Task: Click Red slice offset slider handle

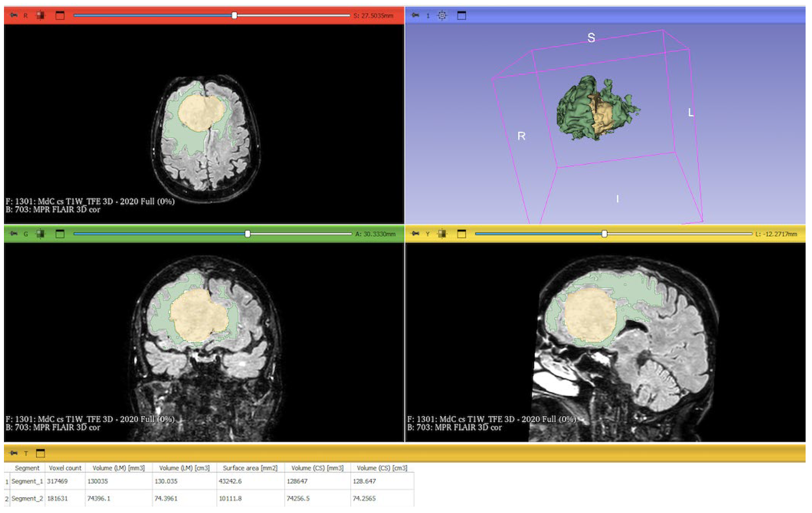Action: [234, 15]
